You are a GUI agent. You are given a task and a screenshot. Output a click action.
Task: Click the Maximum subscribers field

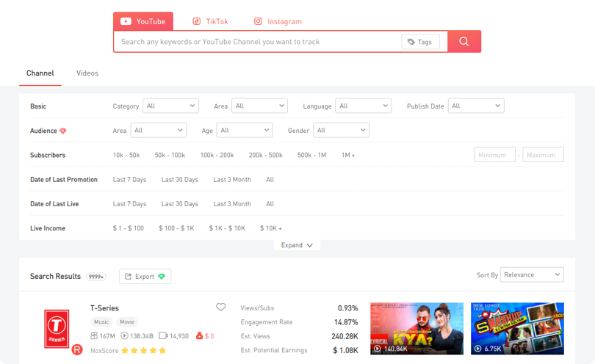[543, 155]
